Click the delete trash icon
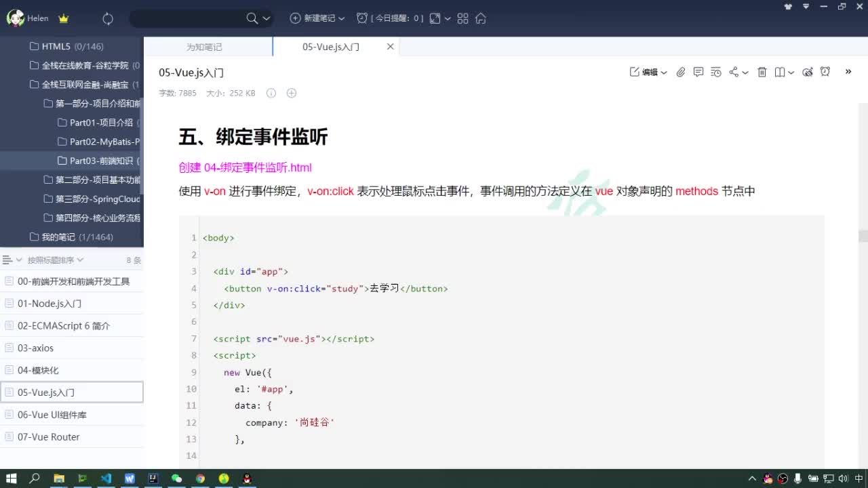This screenshot has width=868, height=488. [762, 72]
